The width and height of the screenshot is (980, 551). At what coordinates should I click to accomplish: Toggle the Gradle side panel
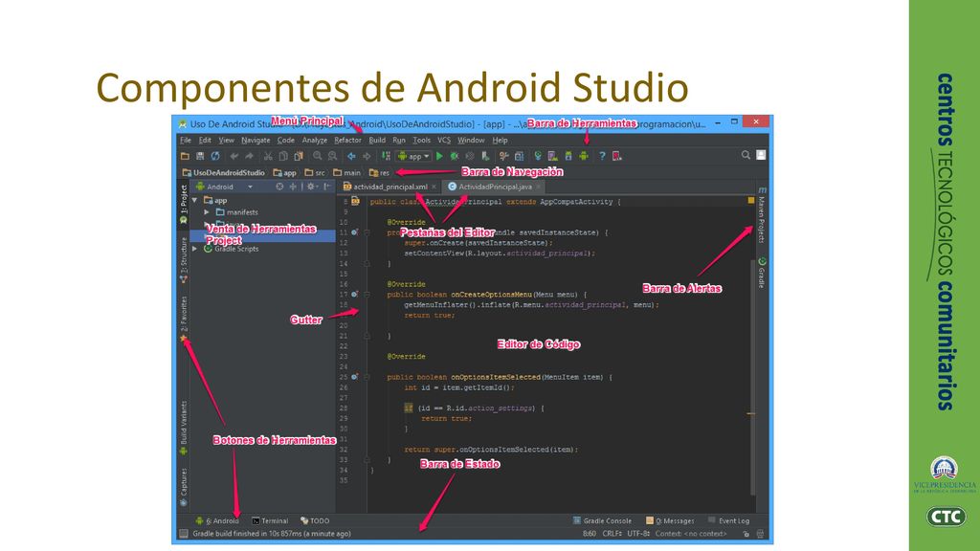pos(762,273)
